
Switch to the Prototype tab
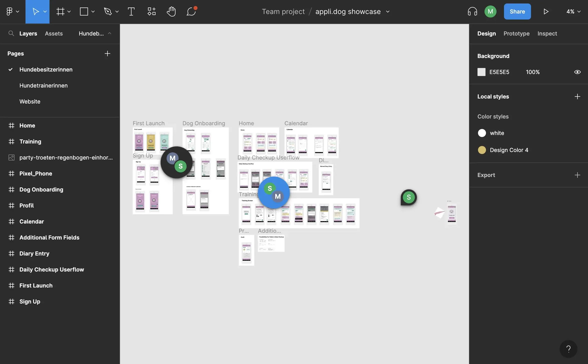516,33
